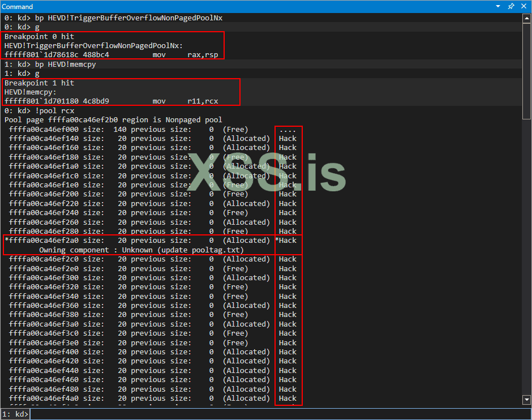Click the Command window title text
Screen dimensions: 532x420
(18, 6)
